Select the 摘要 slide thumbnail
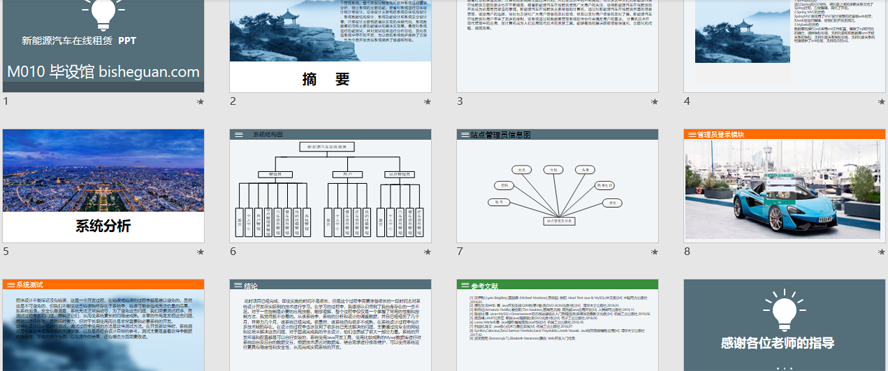This screenshot has width=888, height=371. (x=330, y=46)
